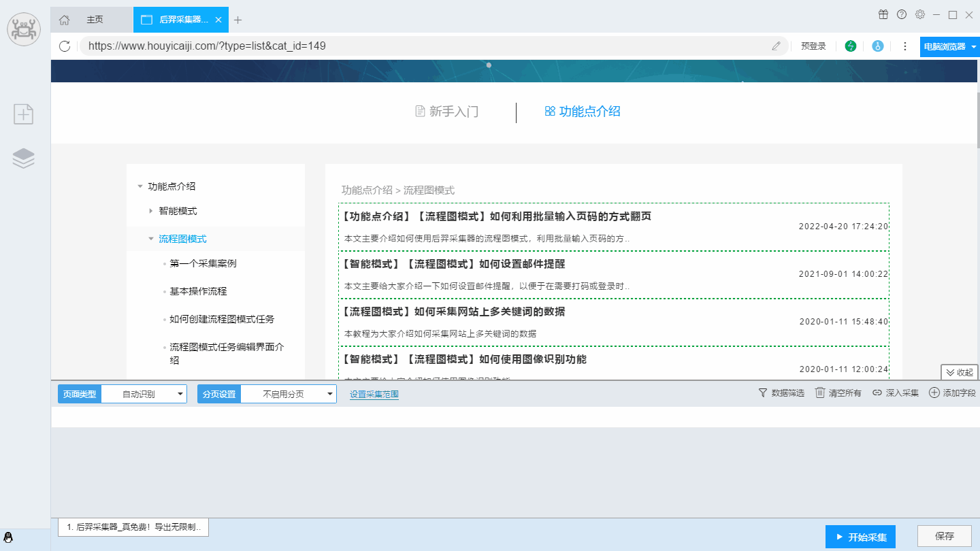Click 功能点介绍 in the breadcrumb
The image size is (980, 551).
pos(367,190)
